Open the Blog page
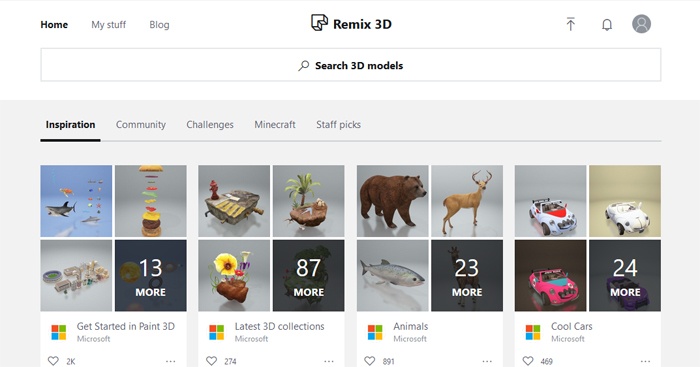This screenshot has width=700, height=367. tap(159, 25)
